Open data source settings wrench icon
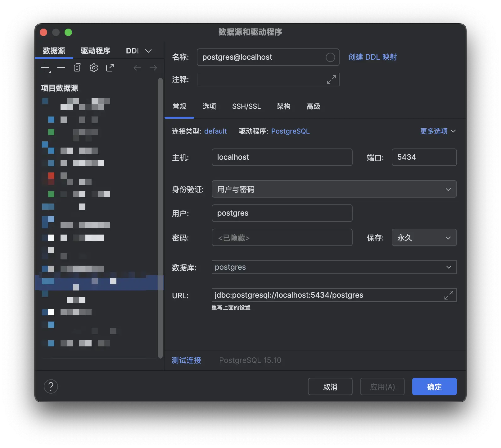This screenshot has width=501, height=448. coord(93,68)
